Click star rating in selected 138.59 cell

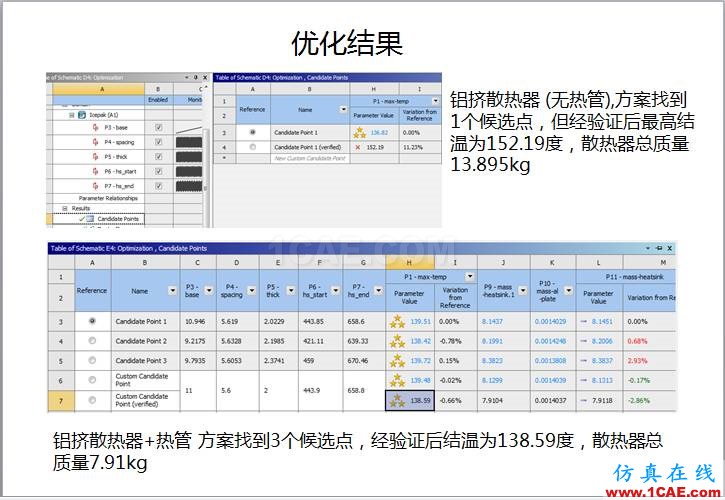(397, 401)
